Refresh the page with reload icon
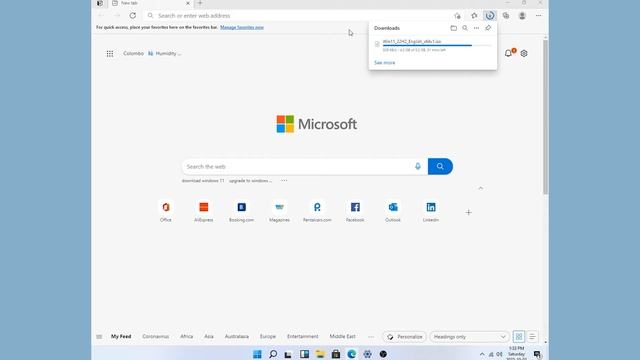Screen dimensions: 640x360 click(x=133, y=16)
